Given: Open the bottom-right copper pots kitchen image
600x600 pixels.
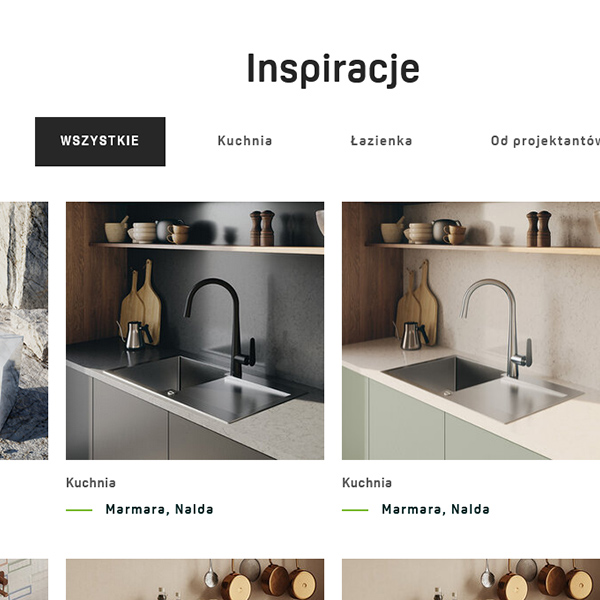Looking at the screenshot, I should (471, 579).
